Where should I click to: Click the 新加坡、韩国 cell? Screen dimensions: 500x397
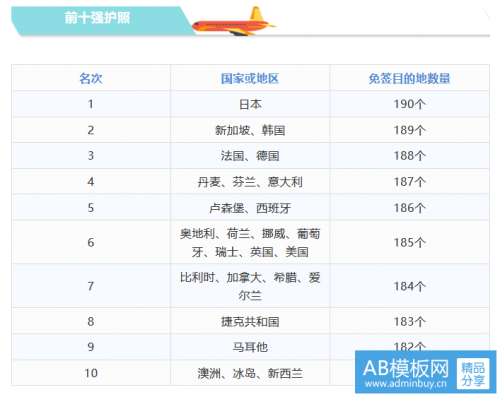250,130
